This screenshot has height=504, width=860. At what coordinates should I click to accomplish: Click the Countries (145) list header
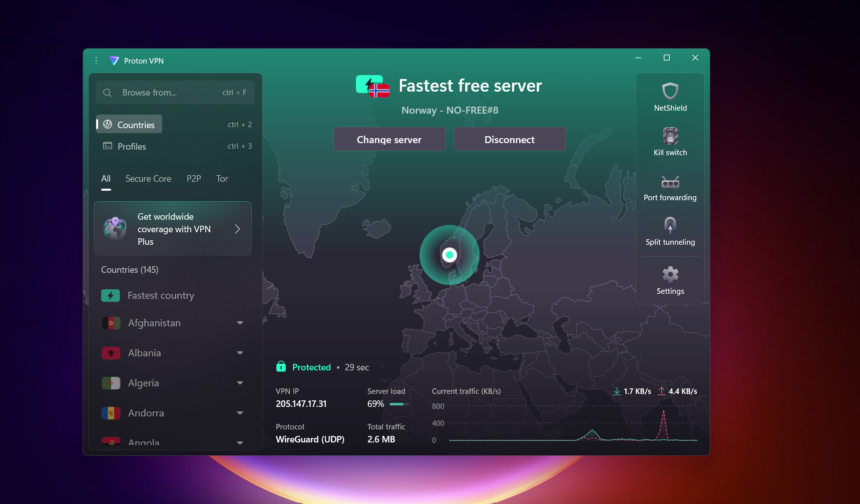[x=130, y=270]
